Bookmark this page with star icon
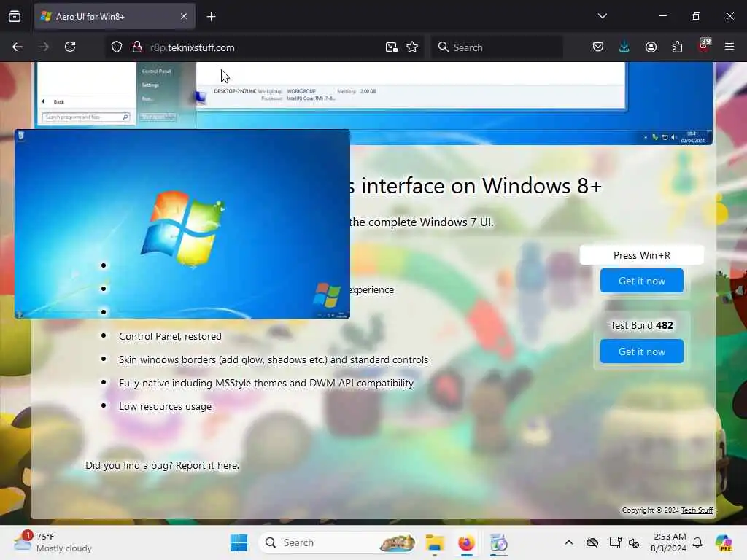Screen dimensions: 747x560 (x=413, y=47)
